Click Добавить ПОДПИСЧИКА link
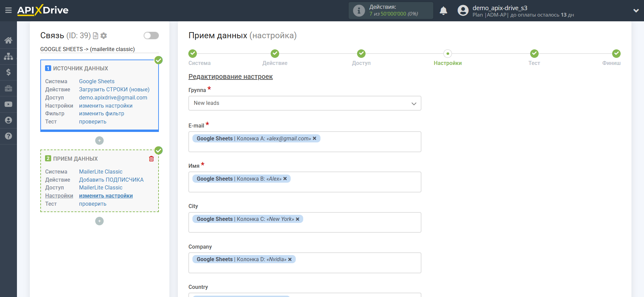Viewport: 644px width, 297px height. (x=111, y=180)
